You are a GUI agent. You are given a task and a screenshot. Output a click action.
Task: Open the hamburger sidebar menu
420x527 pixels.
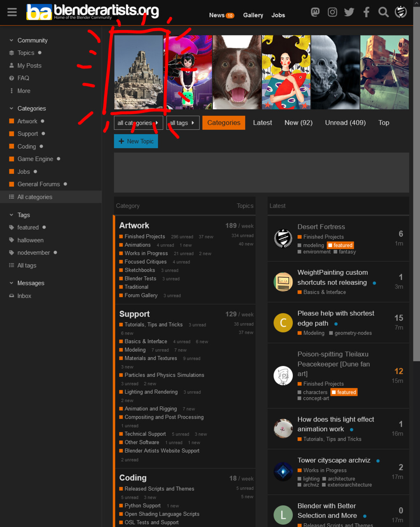tap(12, 12)
